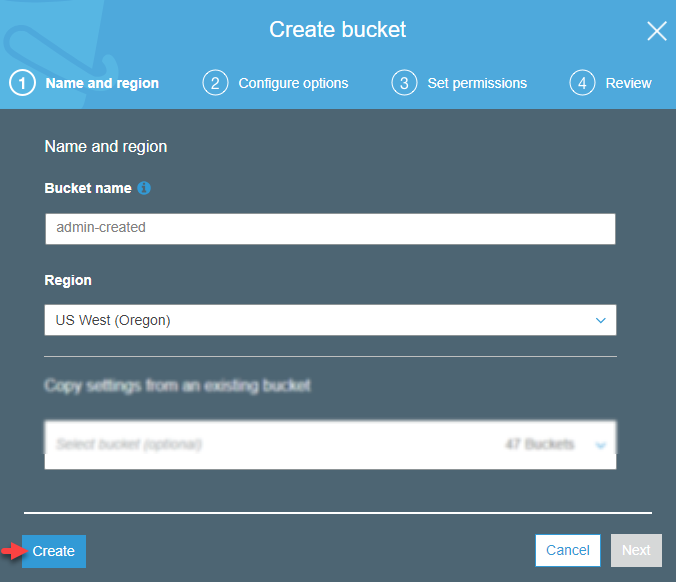Click the 47 Buckets count label
The width and height of the screenshot is (676, 582).
click(x=540, y=444)
